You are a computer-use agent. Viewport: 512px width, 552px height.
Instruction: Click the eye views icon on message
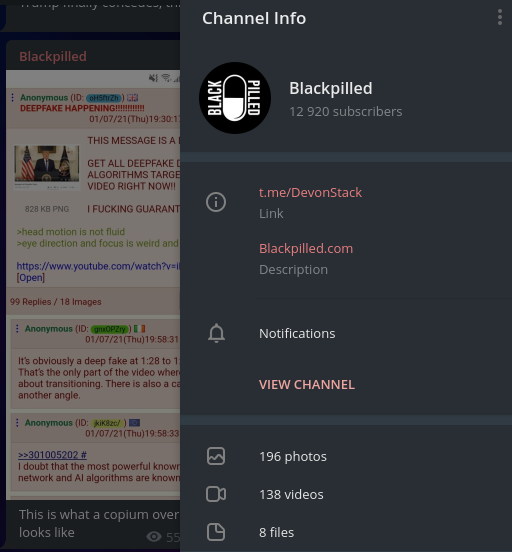[154, 537]
